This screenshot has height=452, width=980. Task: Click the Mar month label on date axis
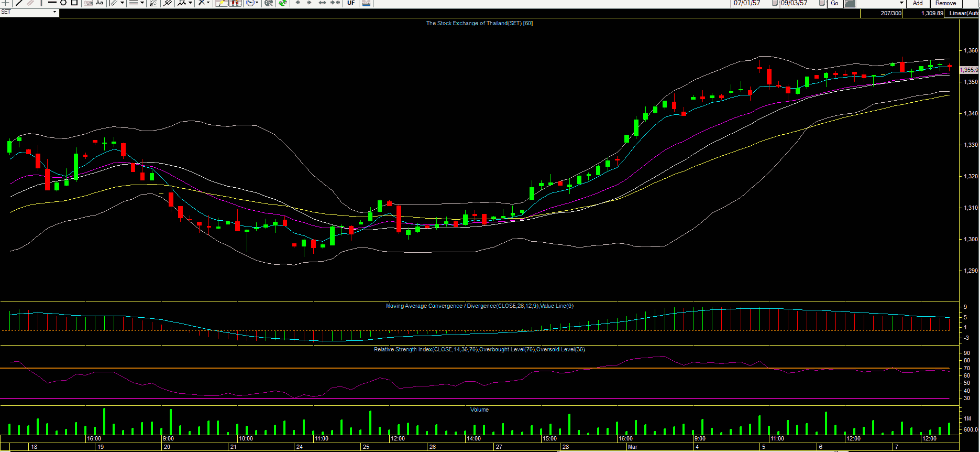[633, 447]
